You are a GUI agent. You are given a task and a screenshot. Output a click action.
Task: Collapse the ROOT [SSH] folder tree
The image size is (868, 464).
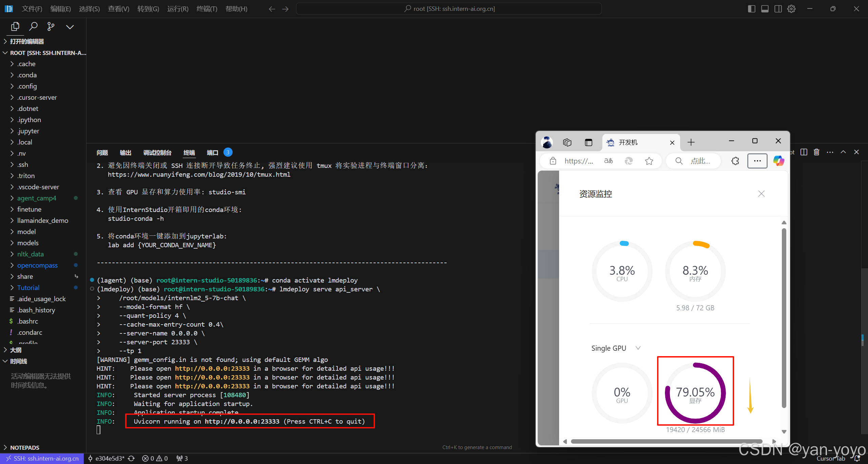tap(5, 53)
